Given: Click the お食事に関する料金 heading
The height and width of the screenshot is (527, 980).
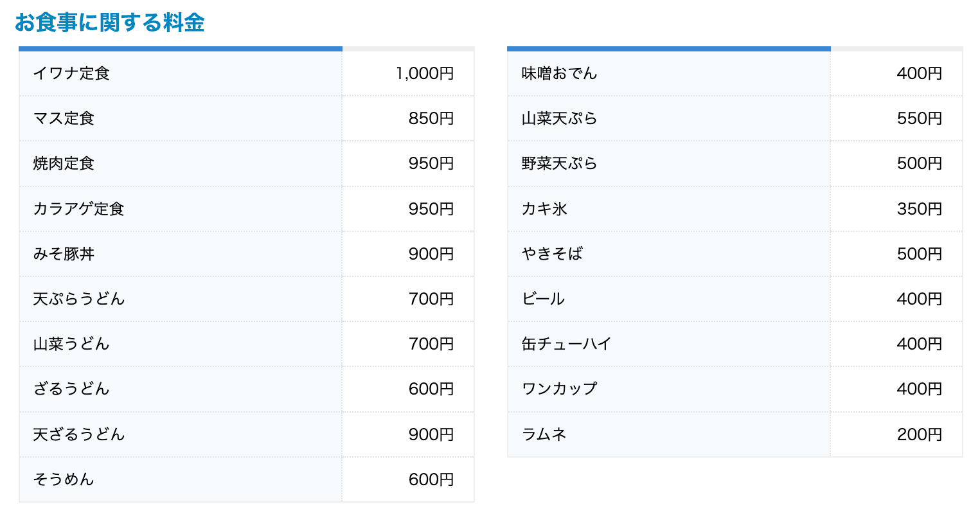Looking at the screenshot, I should point(109,22).
